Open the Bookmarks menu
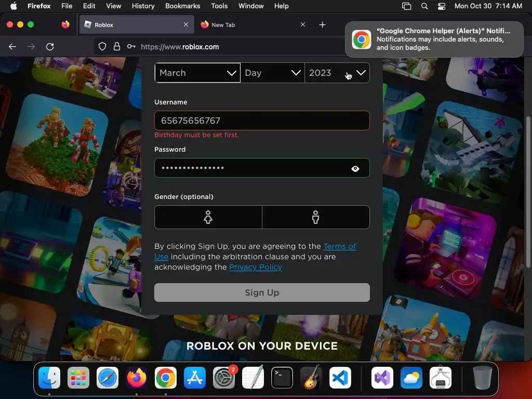This screenshot has height=399, width=532. [182, 6]
